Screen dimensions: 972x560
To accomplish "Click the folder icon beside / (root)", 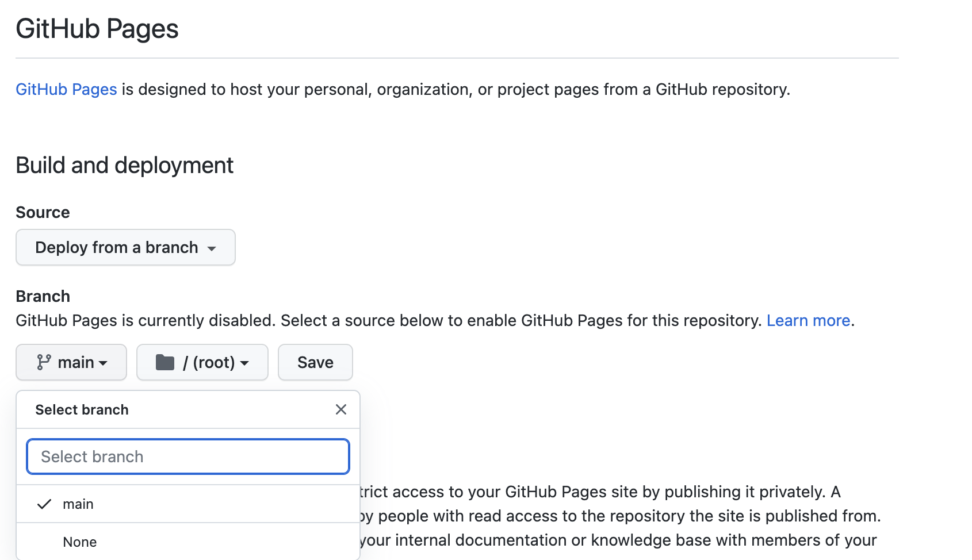I will pos(165,362).
